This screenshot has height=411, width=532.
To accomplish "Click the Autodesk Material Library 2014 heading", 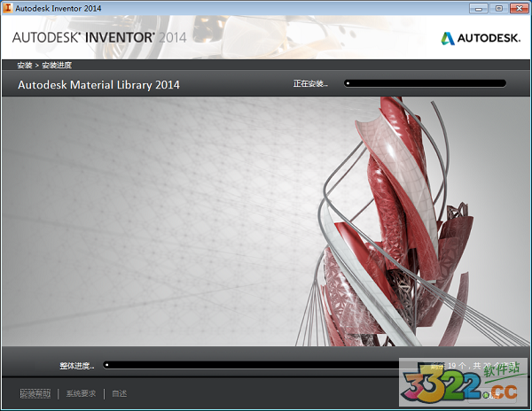I will click(98, 85).
